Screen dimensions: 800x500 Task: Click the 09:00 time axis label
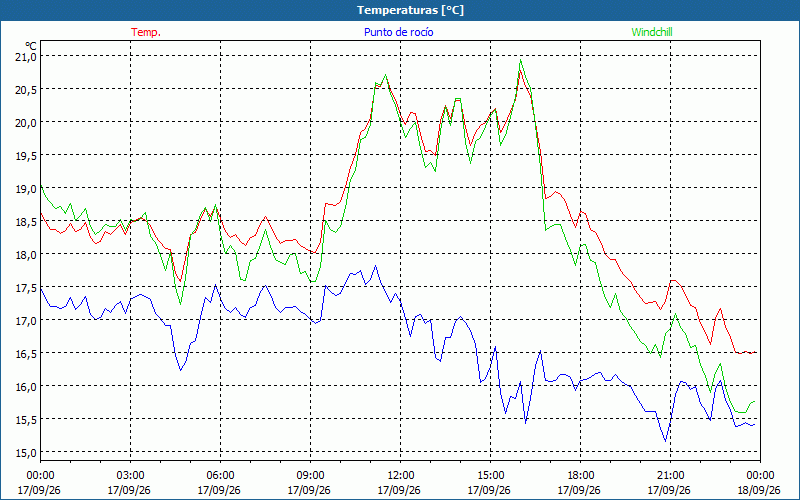pyautogui.click(x=310, y=476)
